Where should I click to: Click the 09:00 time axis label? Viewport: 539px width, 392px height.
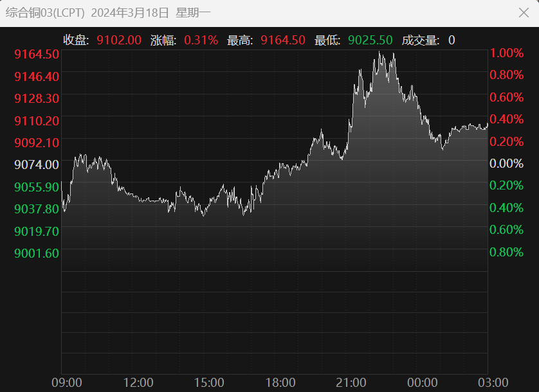[66, 383]
